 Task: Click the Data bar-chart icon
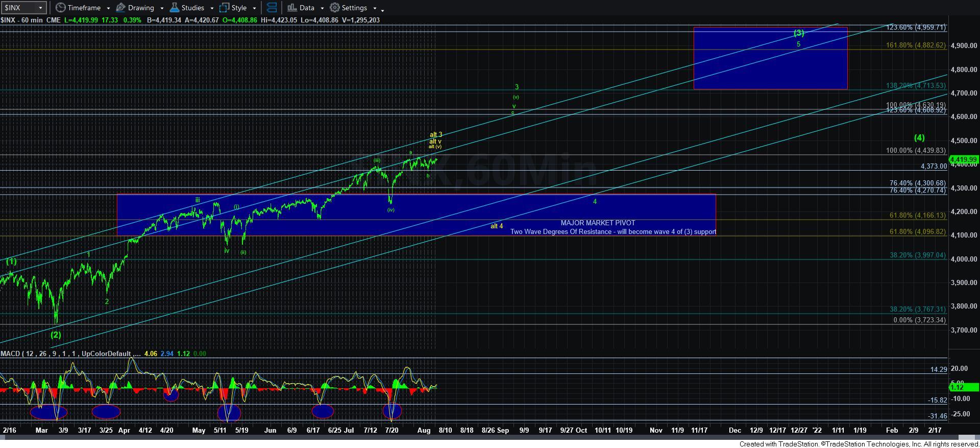click(292, 8)
